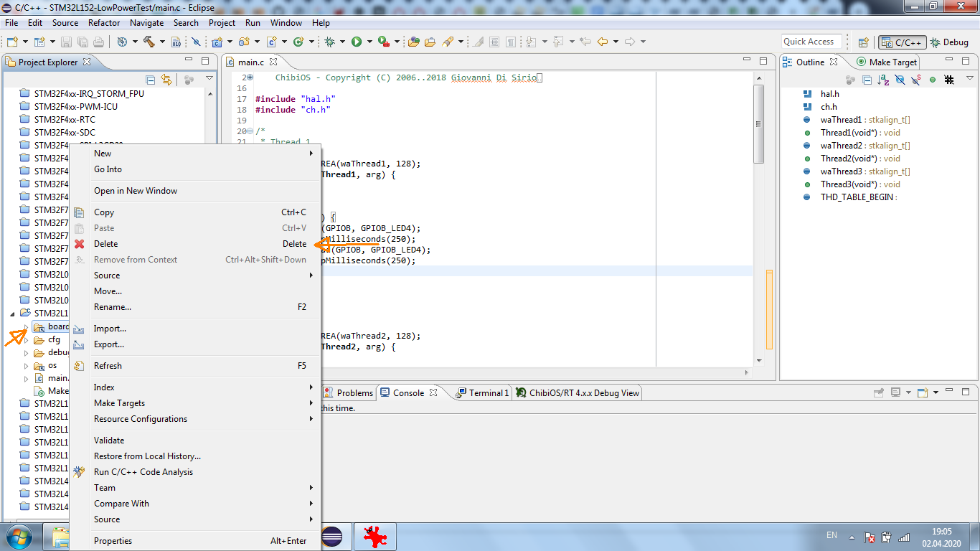Click the New file toolbar icon

(12, 42)
